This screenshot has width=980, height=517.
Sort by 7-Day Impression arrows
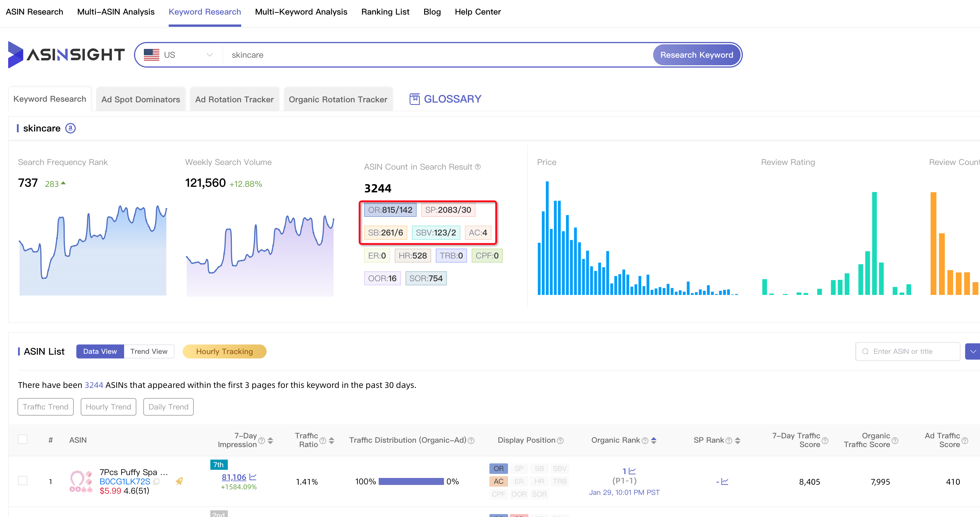[270, 440]
